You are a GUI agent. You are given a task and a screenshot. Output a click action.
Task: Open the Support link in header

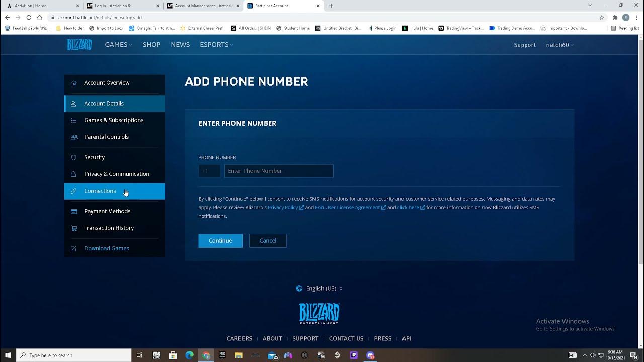(x=525, y=45)
